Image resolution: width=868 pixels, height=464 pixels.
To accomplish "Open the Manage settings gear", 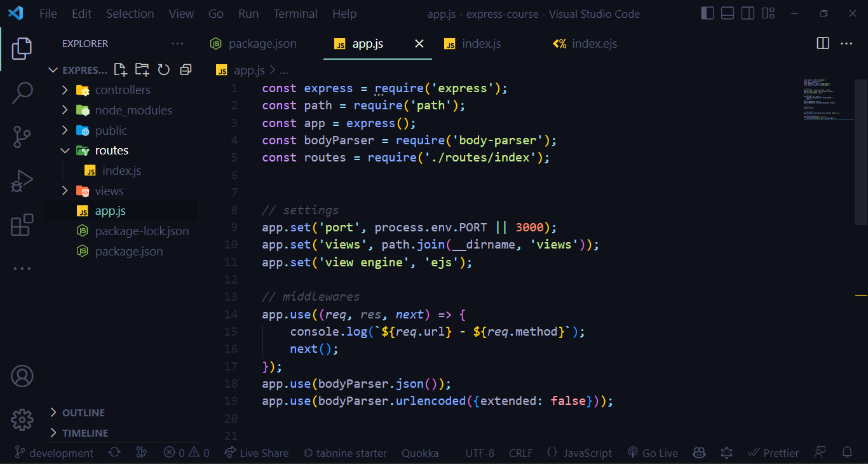I will coord(22,420).
